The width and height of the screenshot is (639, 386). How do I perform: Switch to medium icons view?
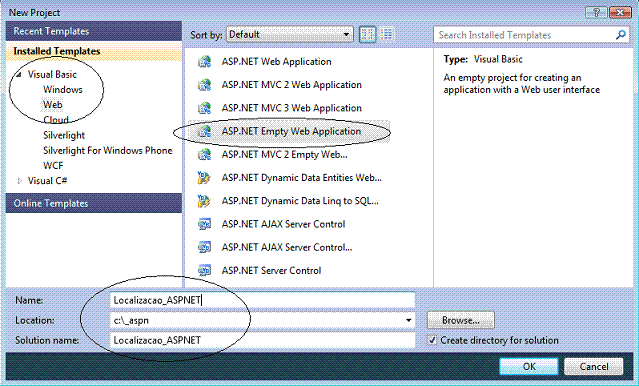click(x=367, y=35)
